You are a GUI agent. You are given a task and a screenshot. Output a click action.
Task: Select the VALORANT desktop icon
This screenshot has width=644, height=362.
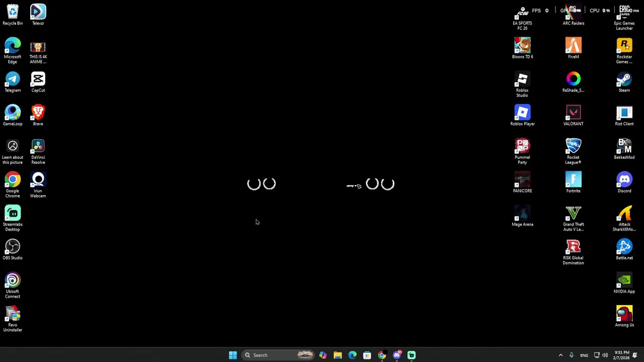pos(574,115)
